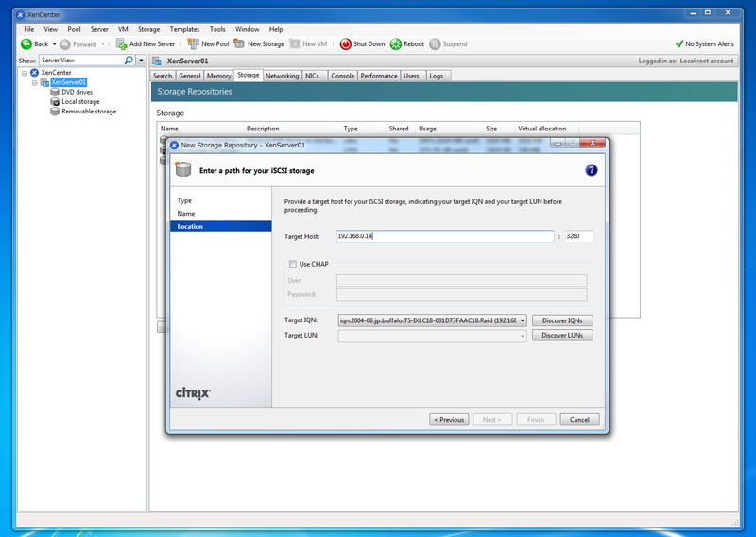Open the File menu
Screen dimensions: 756x537
[x=29, y=29]
